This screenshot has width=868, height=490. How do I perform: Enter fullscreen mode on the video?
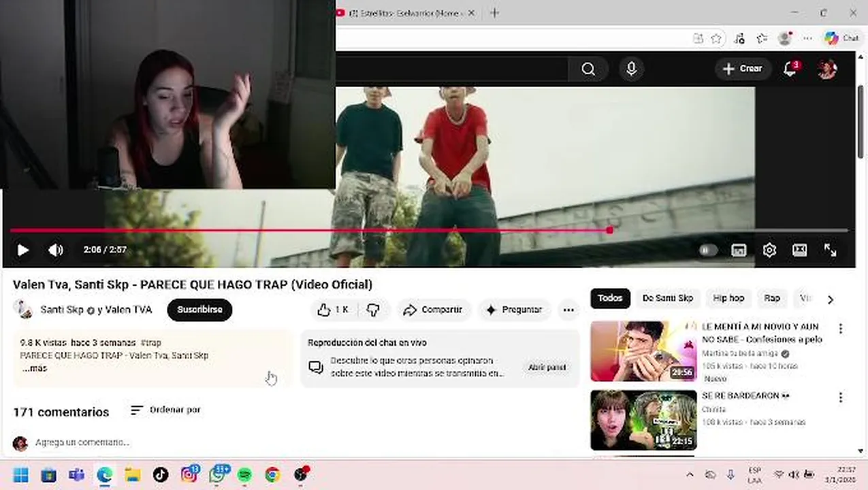tap(830, 250)
